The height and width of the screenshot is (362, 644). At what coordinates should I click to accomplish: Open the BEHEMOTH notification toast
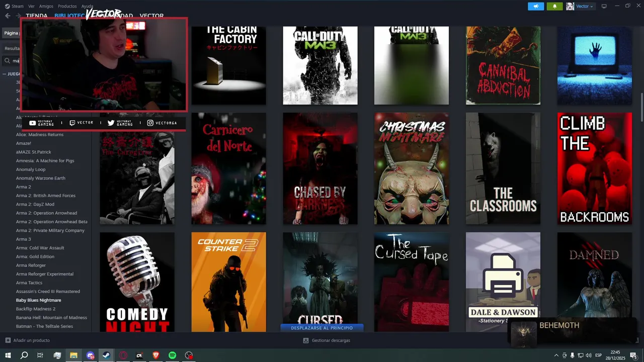[572, 332]
